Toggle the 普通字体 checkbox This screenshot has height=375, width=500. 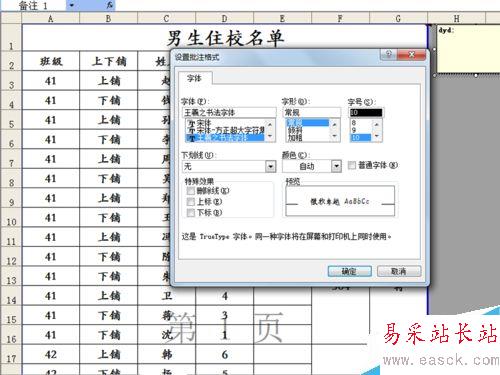(x=352, y=165)
